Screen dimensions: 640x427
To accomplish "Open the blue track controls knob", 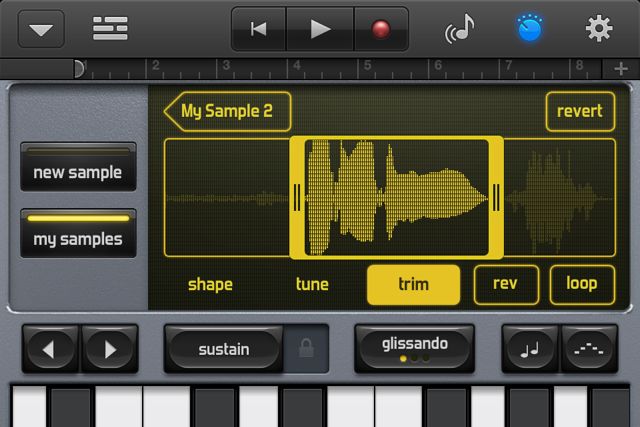I will click(529, 28).
